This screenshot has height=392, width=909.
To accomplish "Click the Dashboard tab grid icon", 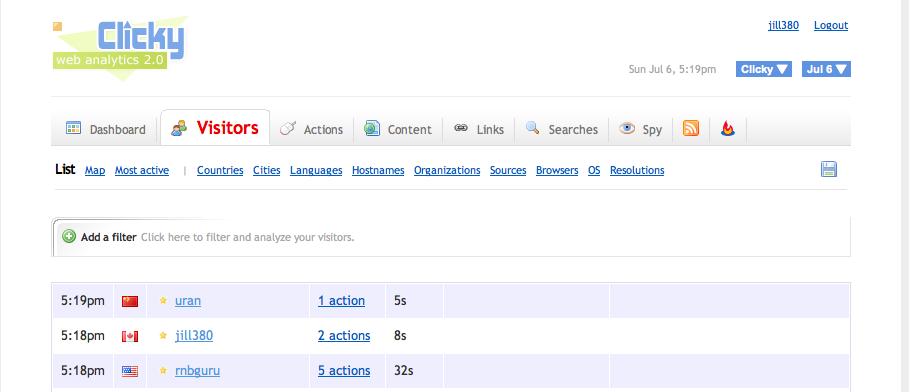I will (73, 128).
